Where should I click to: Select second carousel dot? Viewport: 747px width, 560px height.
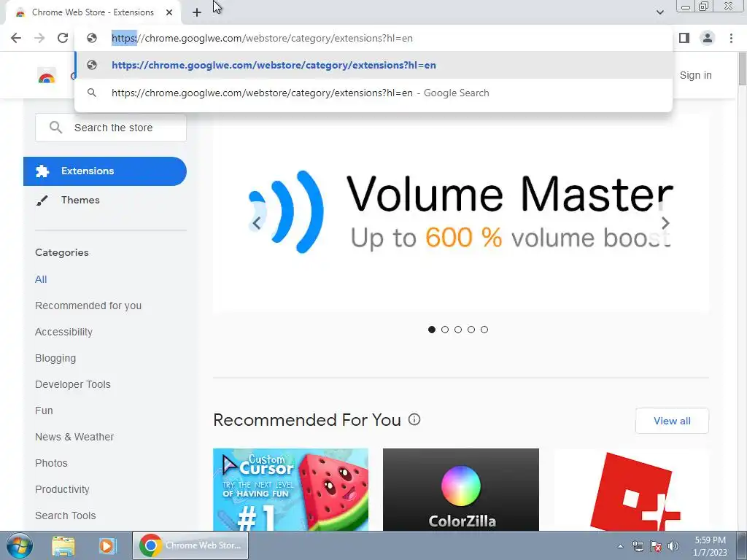445,330
